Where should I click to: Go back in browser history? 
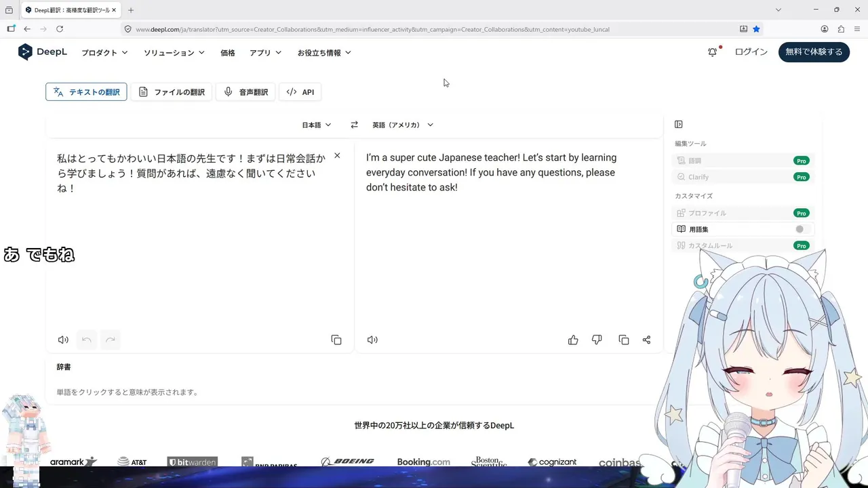(27, 29)
